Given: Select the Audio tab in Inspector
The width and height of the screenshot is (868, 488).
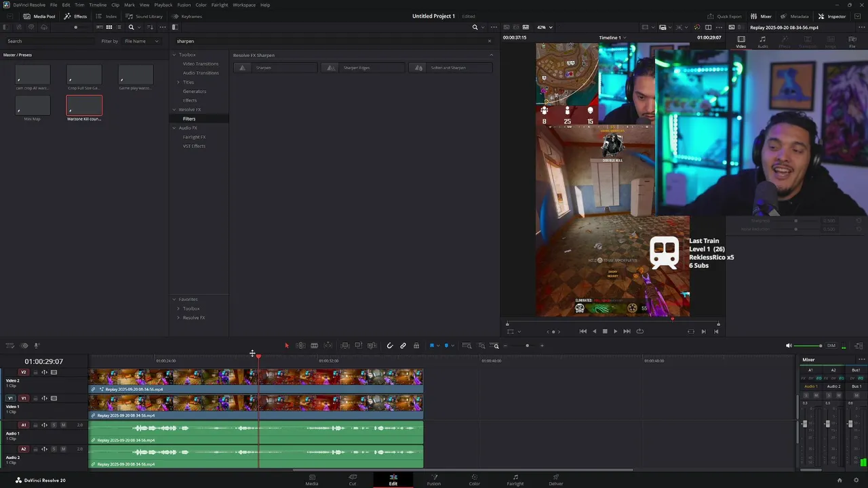Looking at the screenshot, I should pos(763,41).
